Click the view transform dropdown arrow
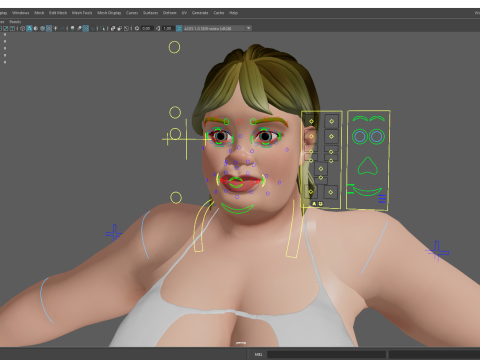480x360 pixels. (x=249, y=28)
